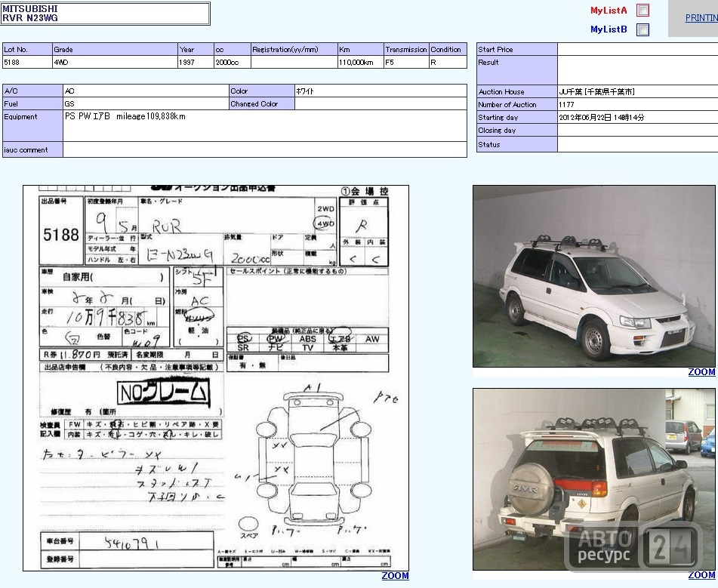Open the front view car photo

(x=594, y=276)
